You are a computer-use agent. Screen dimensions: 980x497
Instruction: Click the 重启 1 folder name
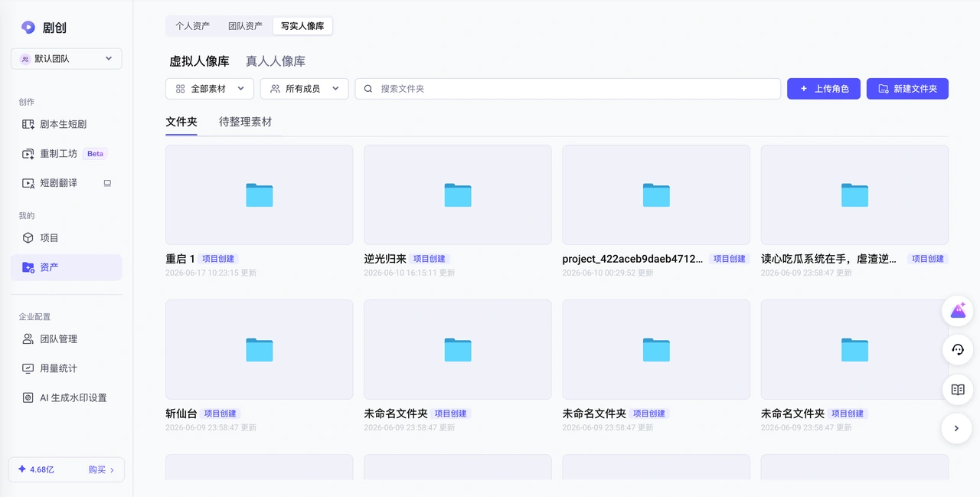[x=180, y=259]
